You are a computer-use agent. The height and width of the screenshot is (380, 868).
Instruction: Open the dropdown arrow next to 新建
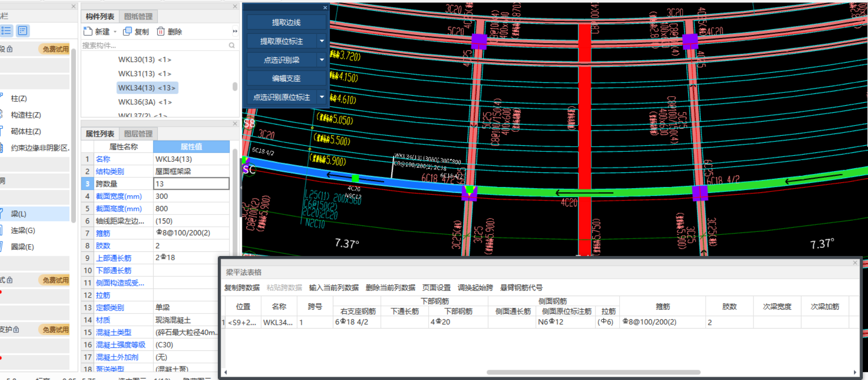pos(115,32)
